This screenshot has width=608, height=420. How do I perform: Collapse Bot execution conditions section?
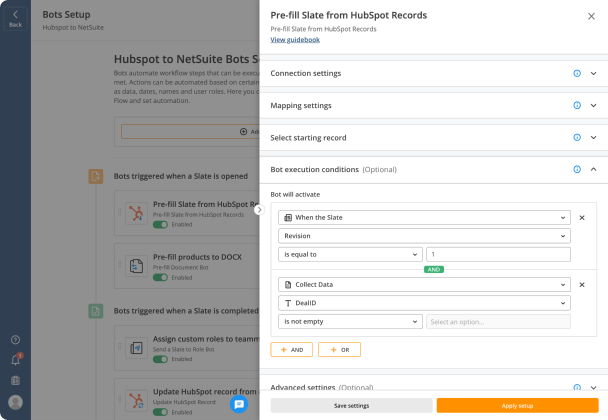coord(593,169)
